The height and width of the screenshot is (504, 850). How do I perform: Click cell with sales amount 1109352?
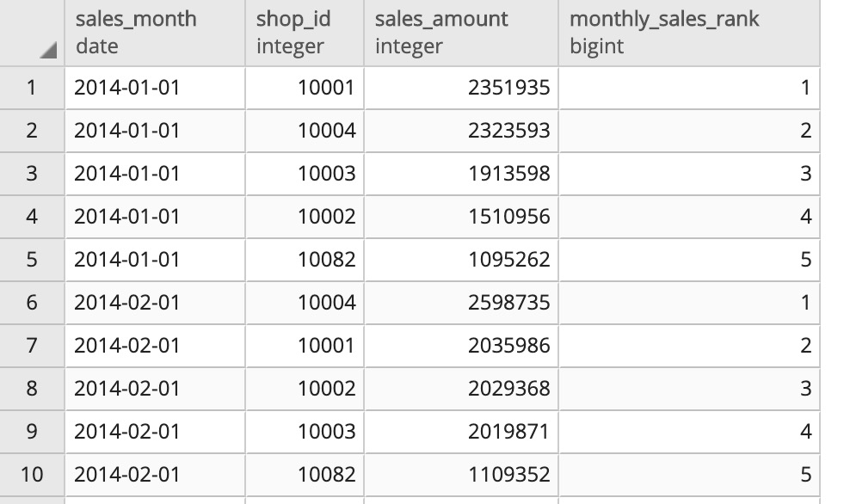coord(461,475)
